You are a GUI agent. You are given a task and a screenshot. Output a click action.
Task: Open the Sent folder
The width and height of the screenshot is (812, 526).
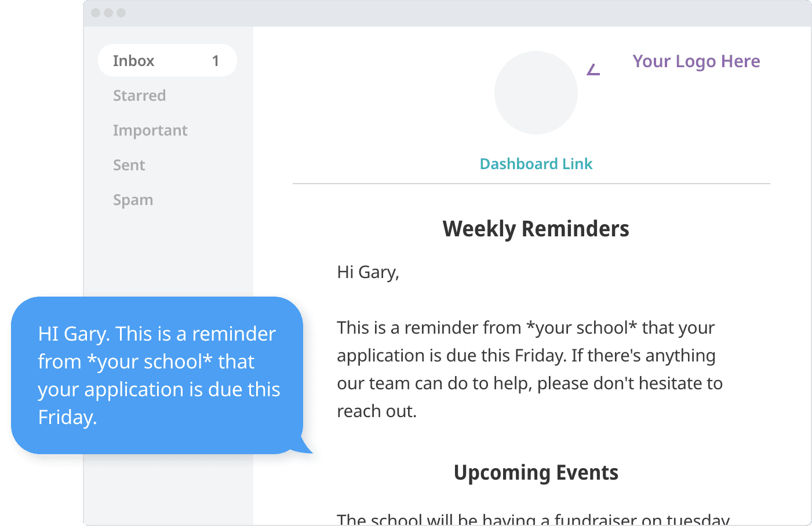129,165
